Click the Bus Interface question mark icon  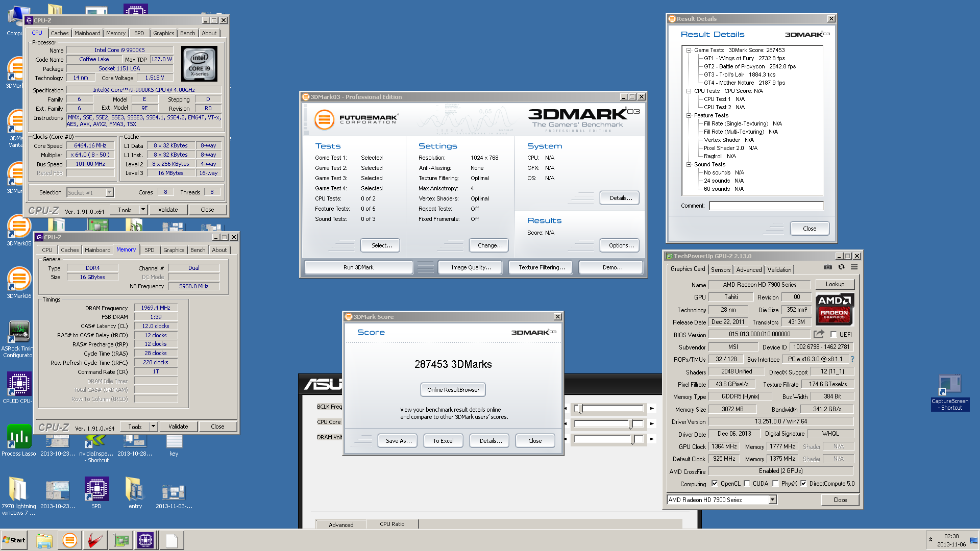click(x=852, y=359)
